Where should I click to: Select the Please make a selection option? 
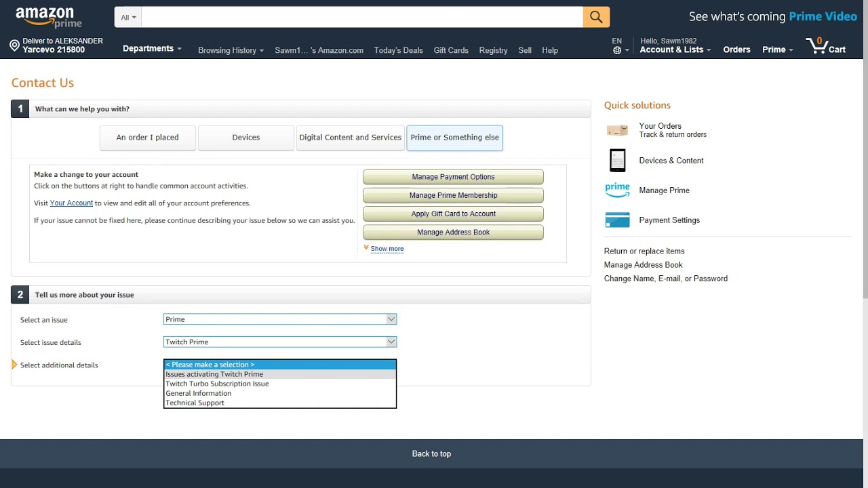coord(280,365)
